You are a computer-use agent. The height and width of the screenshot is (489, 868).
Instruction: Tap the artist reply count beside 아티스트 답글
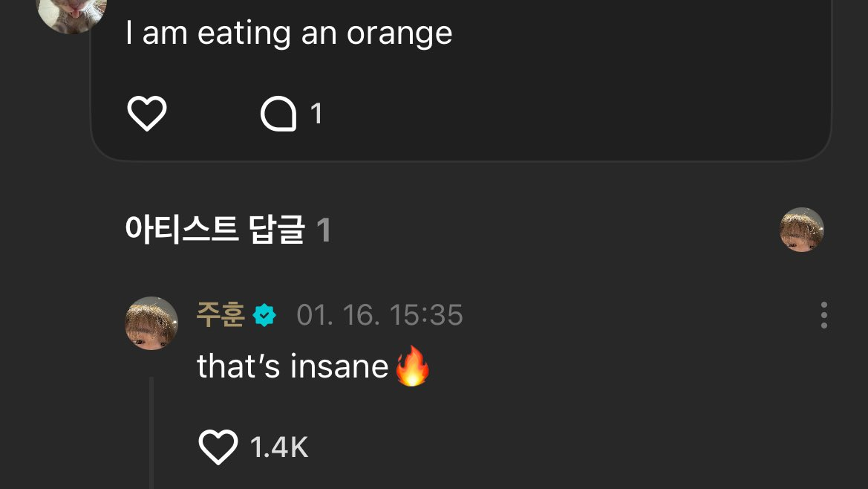[324, 230]
